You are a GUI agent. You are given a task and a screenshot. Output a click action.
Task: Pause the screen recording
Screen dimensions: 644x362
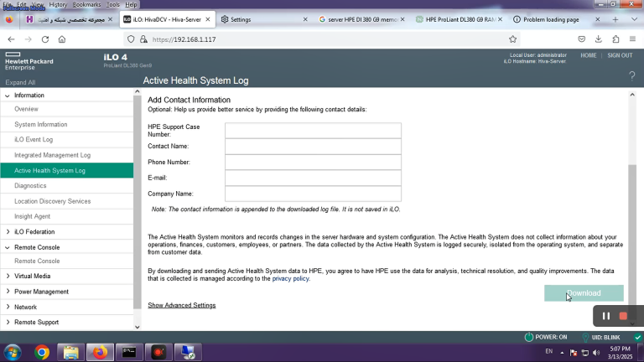tap(605, 316)
